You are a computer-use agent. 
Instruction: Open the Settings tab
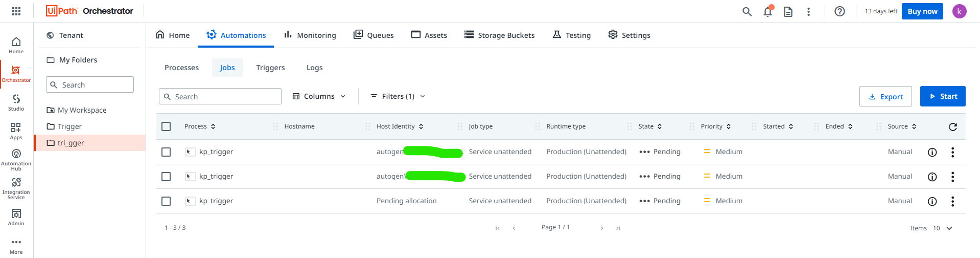(x=629, y=35)
